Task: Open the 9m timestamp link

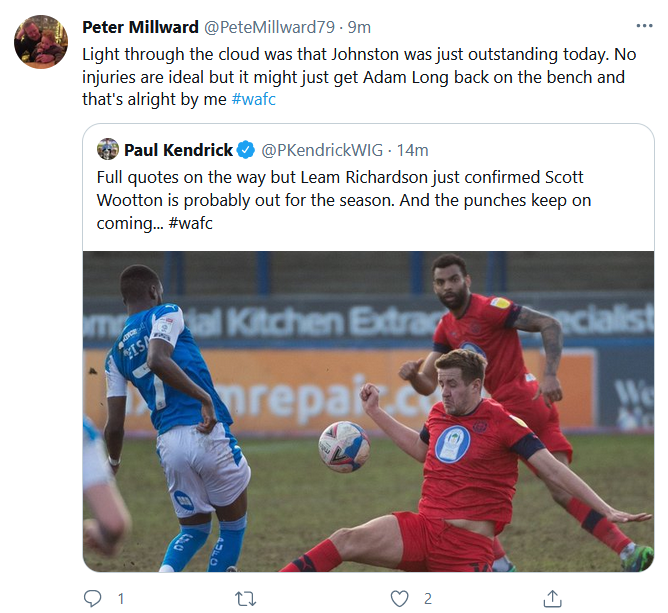Action: (358, 27)
